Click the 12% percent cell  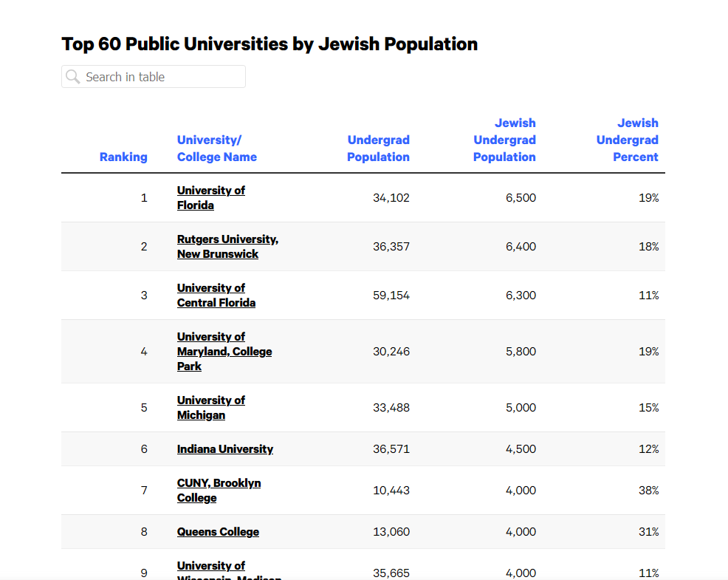click(648, 449)
